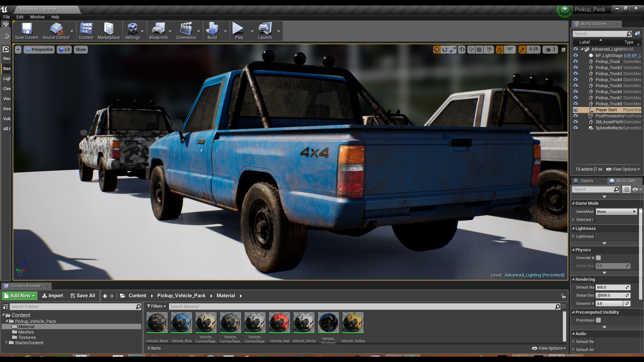
Task: Open the File menu
Action: [6, 17]
